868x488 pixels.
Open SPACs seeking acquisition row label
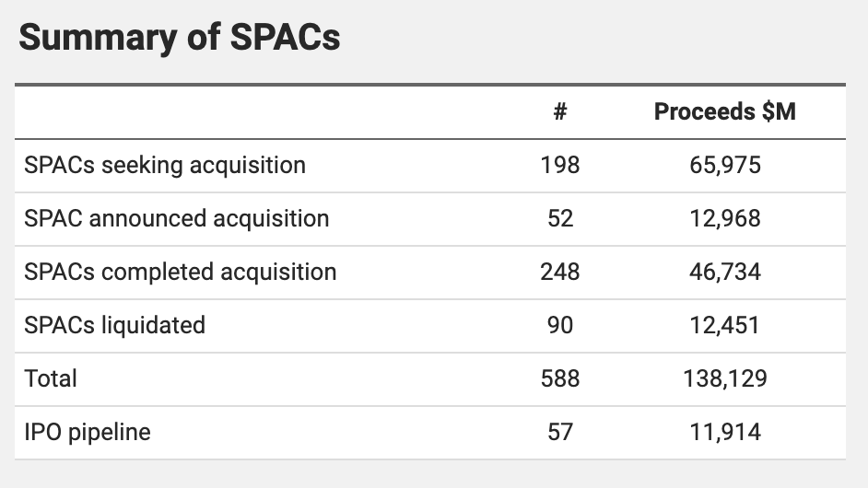coord(165,166)
